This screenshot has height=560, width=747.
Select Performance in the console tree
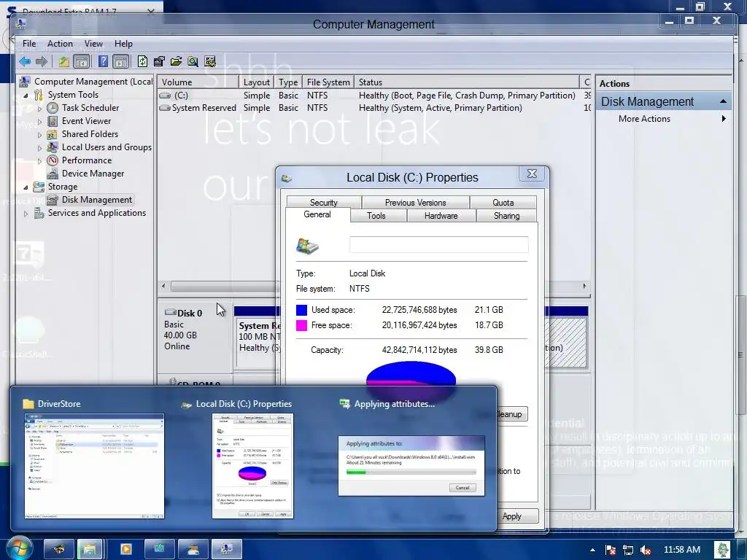pyautogui.click(x=86, y=160)
